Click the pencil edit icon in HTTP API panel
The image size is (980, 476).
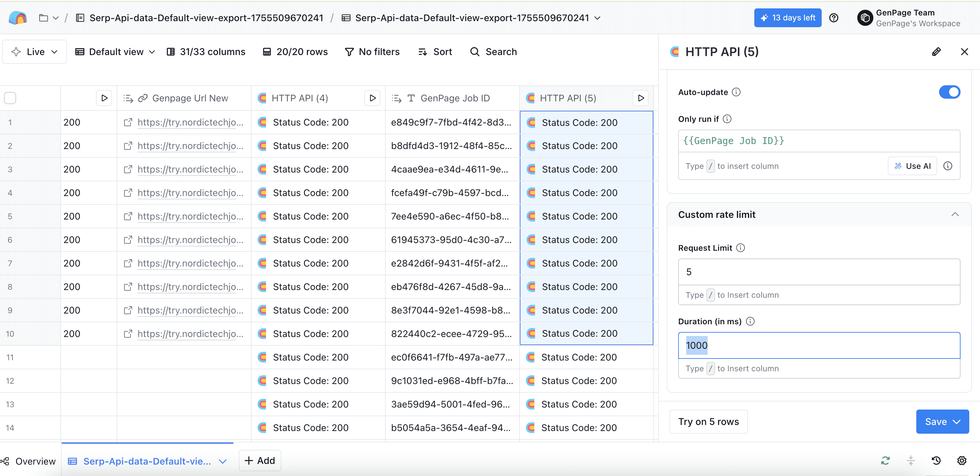tap(936, 52)
